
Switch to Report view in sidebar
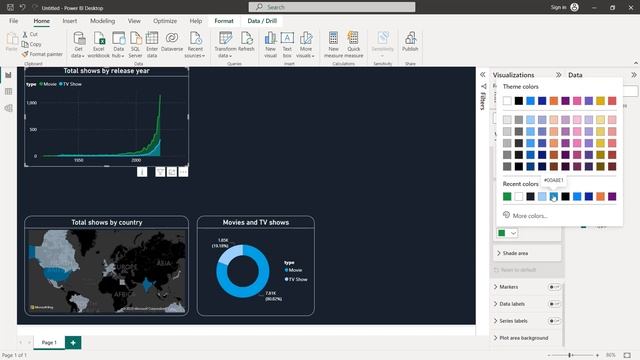pos(8,75)
